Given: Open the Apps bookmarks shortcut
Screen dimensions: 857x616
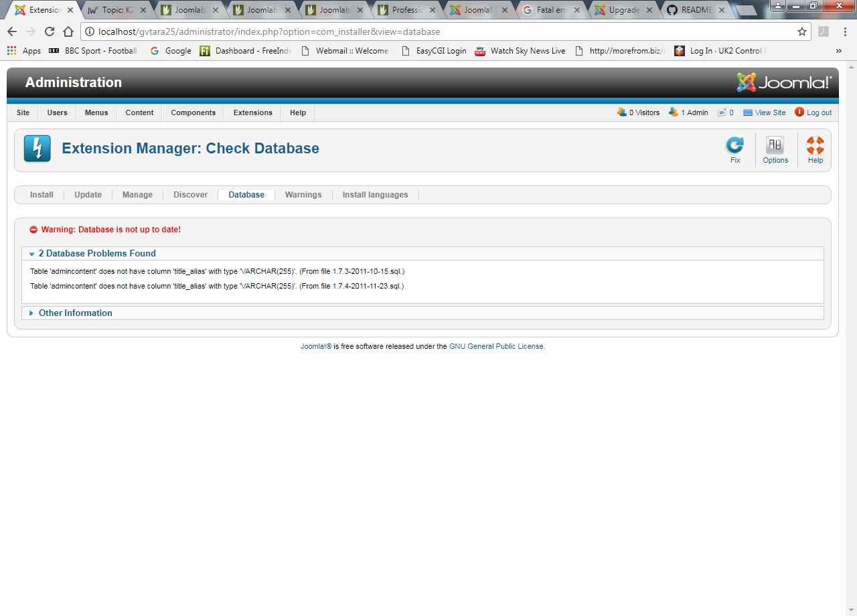Looking at the screenshot, I should tap(24, 51).
